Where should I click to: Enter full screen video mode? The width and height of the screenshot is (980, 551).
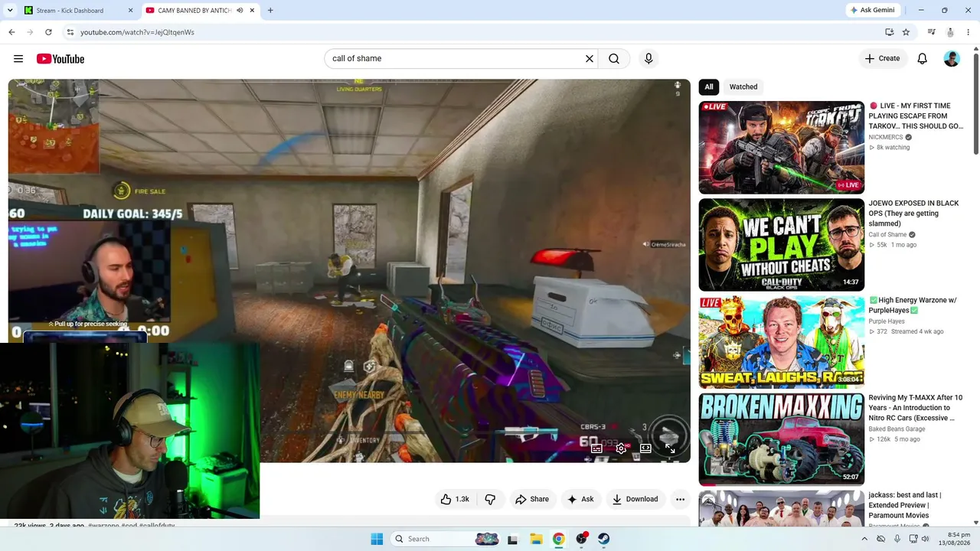(x=670, y=448)
